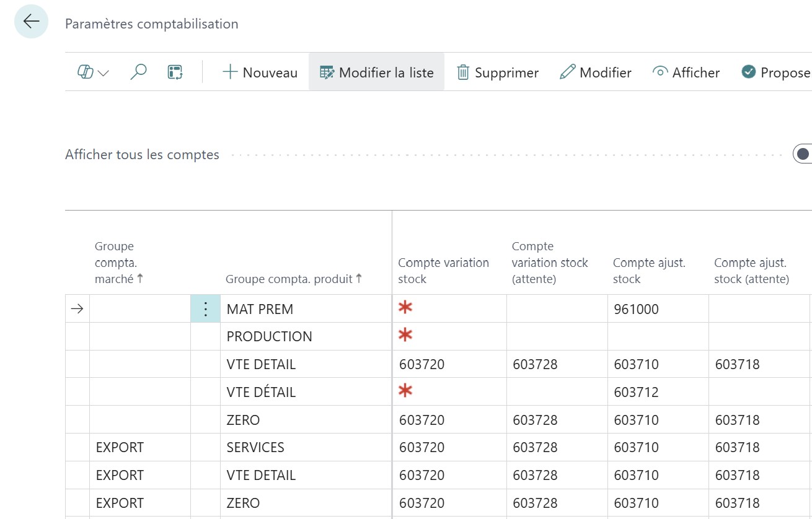Click Compte ajust. stock column header
This screenshot has height=519, width=812.
(x=649, y=271)
